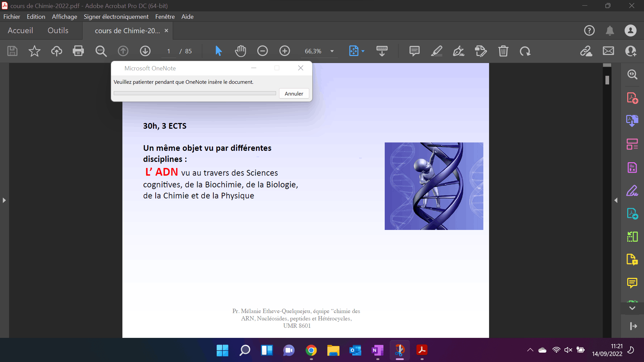Open the Affichage menu
This screenshot has width=644, height=362.
point(64,16)
